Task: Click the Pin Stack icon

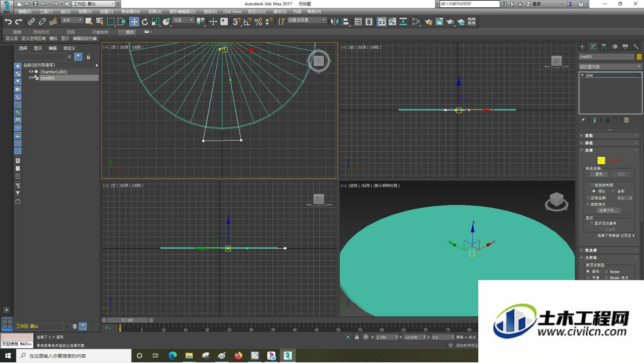Action: coord(583,120)
